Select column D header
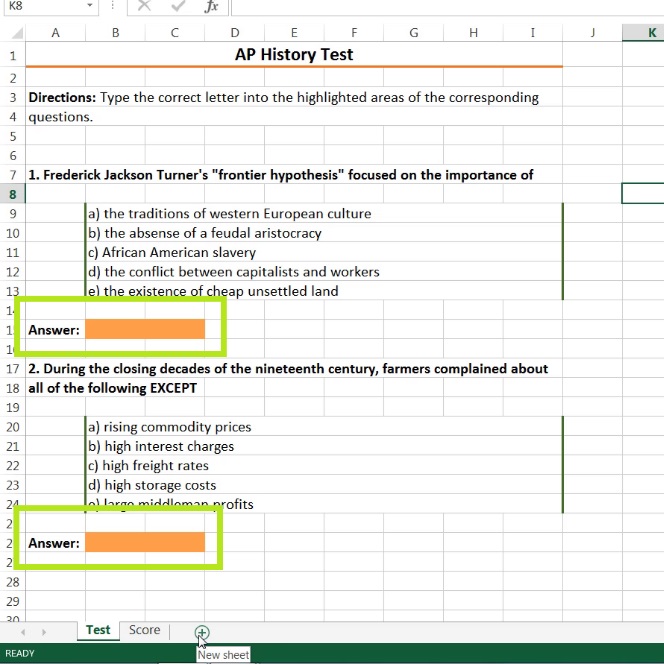664x664 pixels. tap(235, 33)
